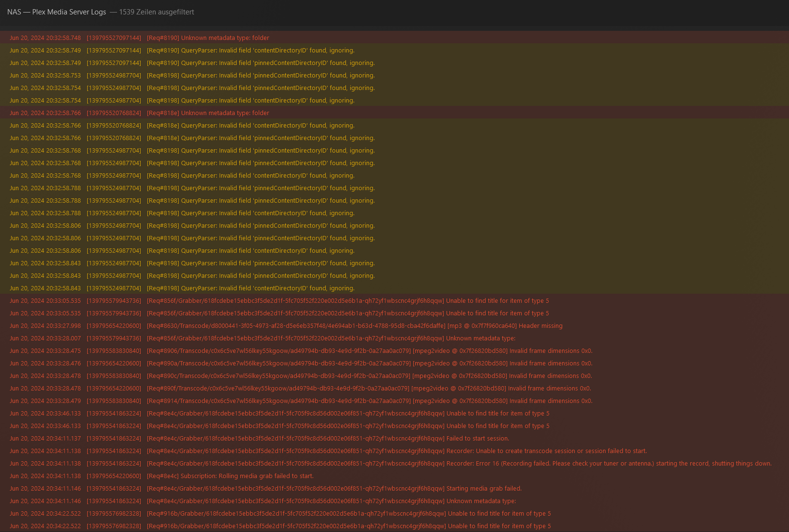Image resolution: width=789 pixels, height=532 pixels.
Task: Click the Req#890a 'Invalid frame dimensions 0x0' message
Action: (370, 363)
